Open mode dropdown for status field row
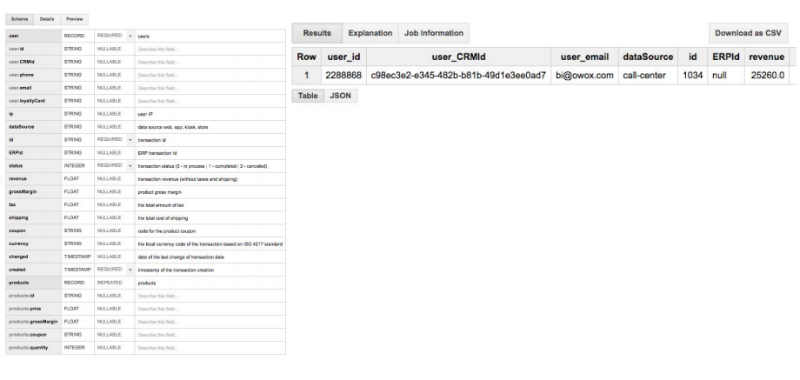Screen dimensions: 800x380 (130, 166)
